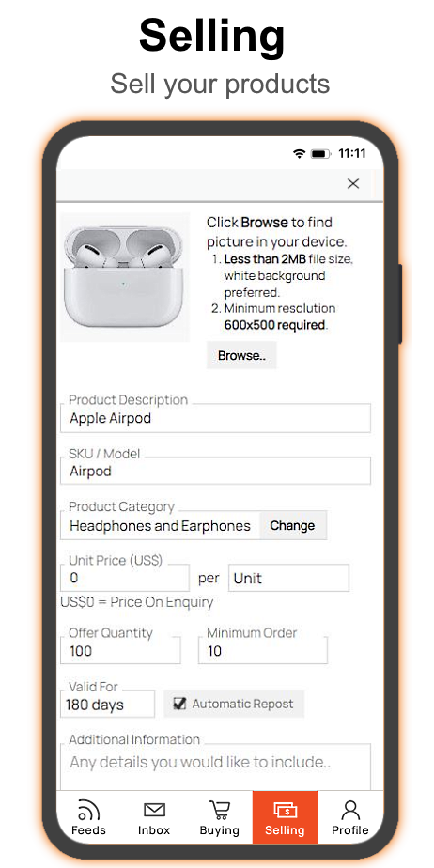Click the Unit Price input field
Screen dimensions: 434x868
click(x=125, y=578)
